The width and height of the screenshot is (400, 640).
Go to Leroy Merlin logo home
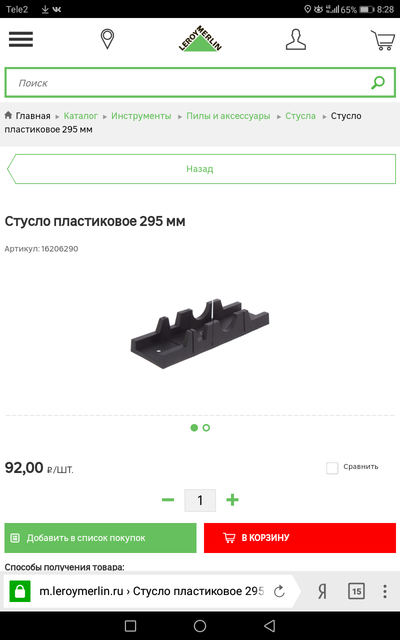click(x=200, y=39)
